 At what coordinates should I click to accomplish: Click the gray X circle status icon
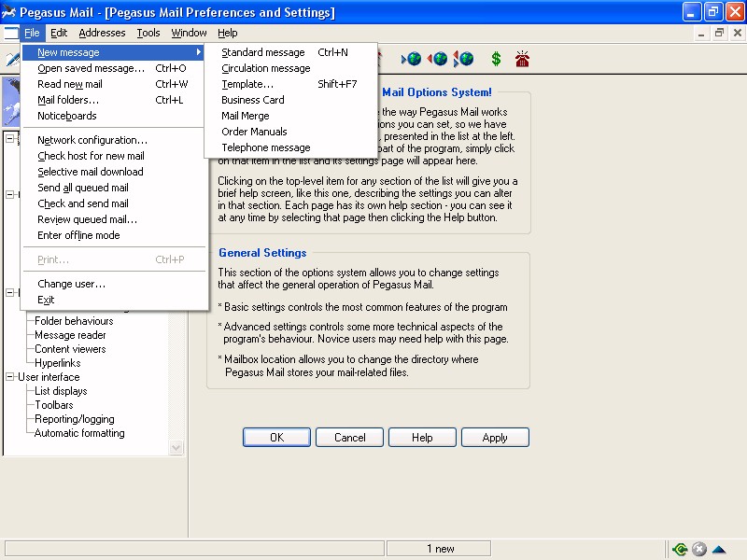(698, 549)
